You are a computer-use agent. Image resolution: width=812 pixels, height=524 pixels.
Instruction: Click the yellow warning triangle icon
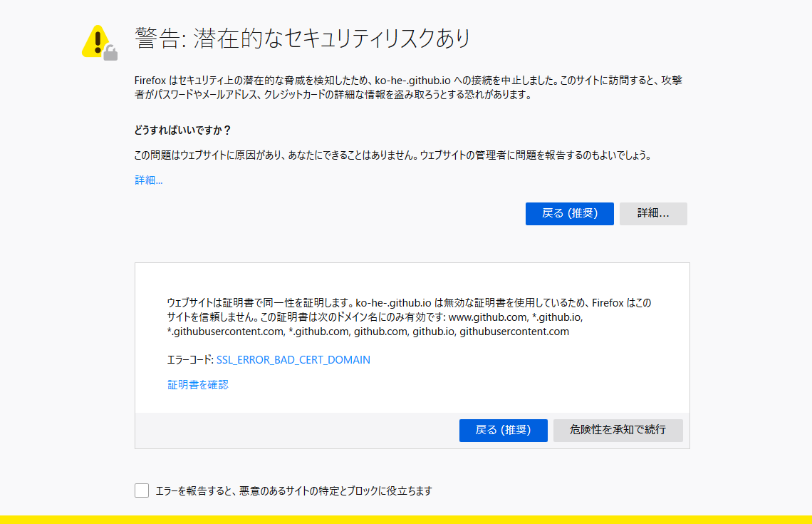pyautogui.click(x=95, y=40)
